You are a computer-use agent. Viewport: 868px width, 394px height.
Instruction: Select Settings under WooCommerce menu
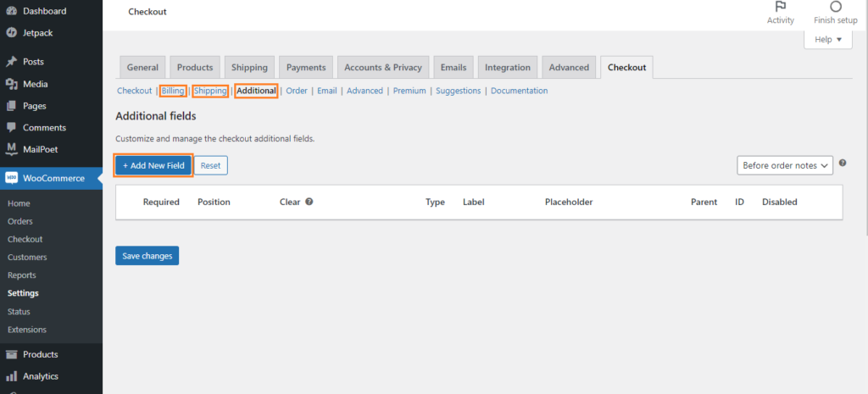click(23, 293)
